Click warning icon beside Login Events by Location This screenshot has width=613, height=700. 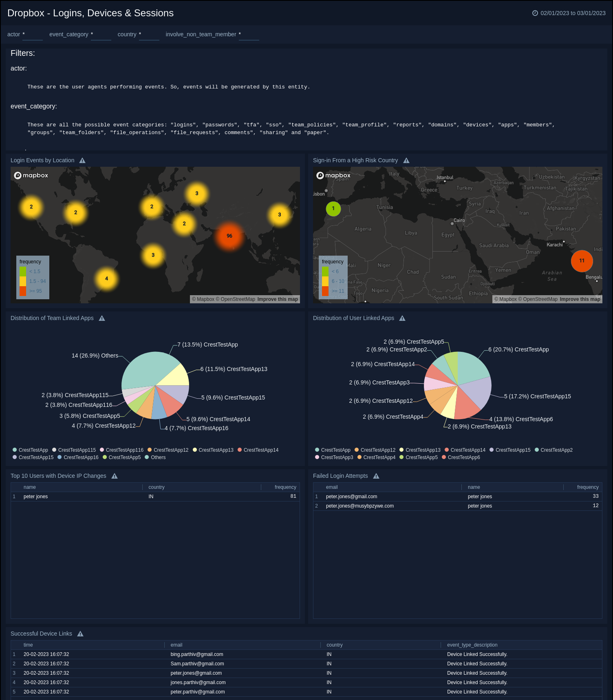(x=82, y=161)
